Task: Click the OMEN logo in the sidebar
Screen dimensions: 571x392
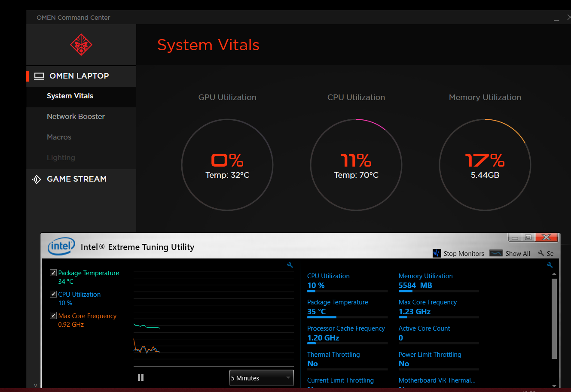Action: 81,44
